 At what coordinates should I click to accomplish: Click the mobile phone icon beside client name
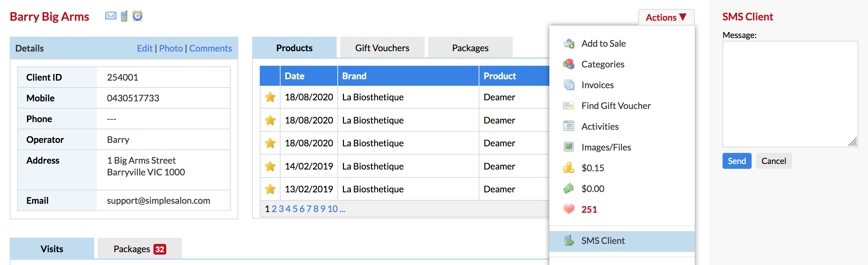point(124,16)
